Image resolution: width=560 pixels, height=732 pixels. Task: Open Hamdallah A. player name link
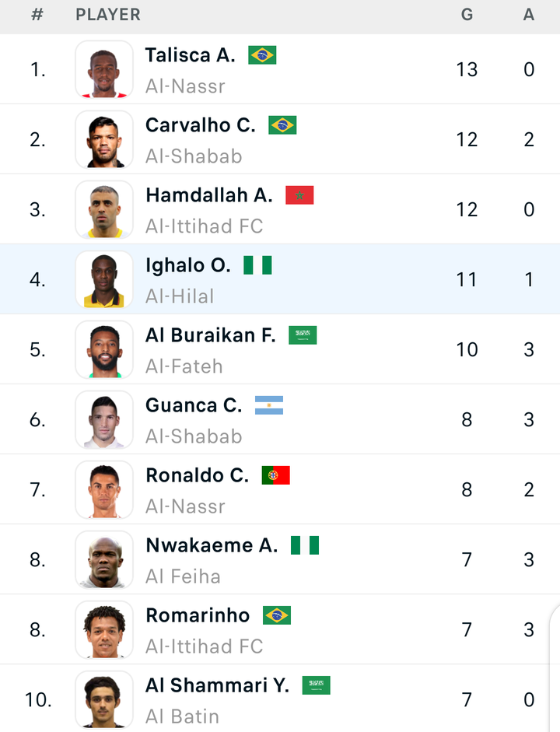click(x=209, y=195)
